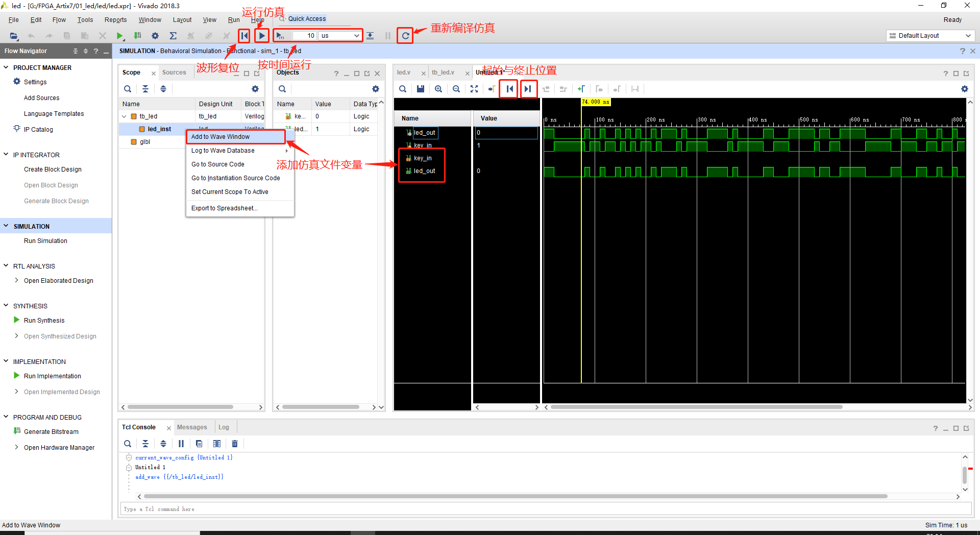Float the Objects panel
Viewport: 980px width, 535px height.
[x=367, y=73]
